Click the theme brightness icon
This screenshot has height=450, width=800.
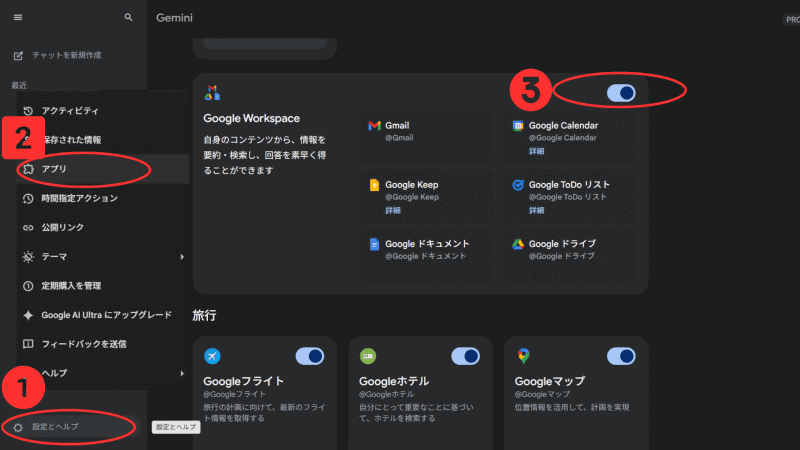pyautogui.click(x=28, y=257)
